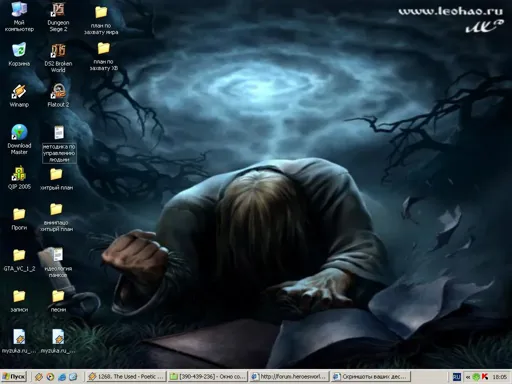
Task: Click the last Quick Launch icon beside Internet Explorer
Action: (73, 377)
